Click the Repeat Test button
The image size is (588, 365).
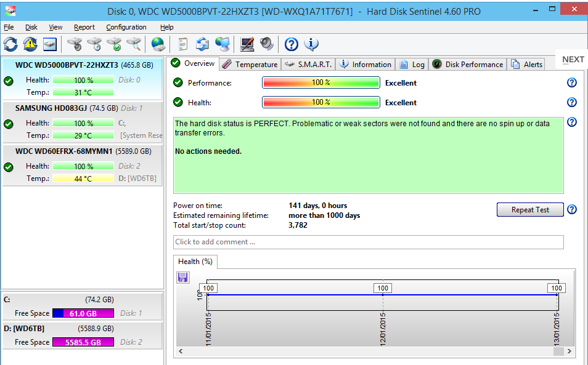[x=530, y=210]
